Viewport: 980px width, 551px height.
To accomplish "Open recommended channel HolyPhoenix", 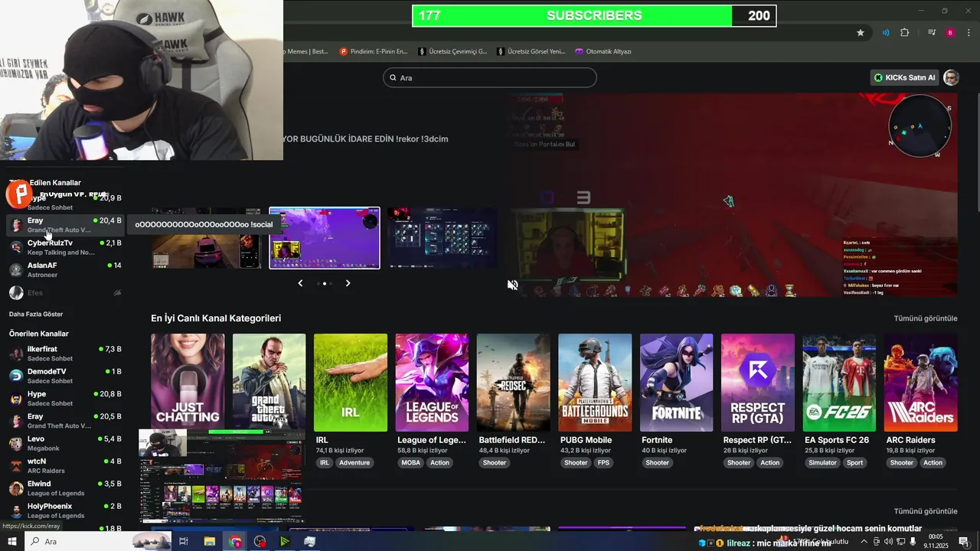I will point(65,510).
